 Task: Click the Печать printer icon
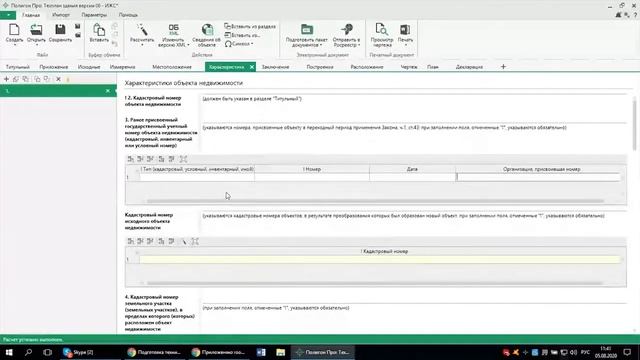click(405, 30)
